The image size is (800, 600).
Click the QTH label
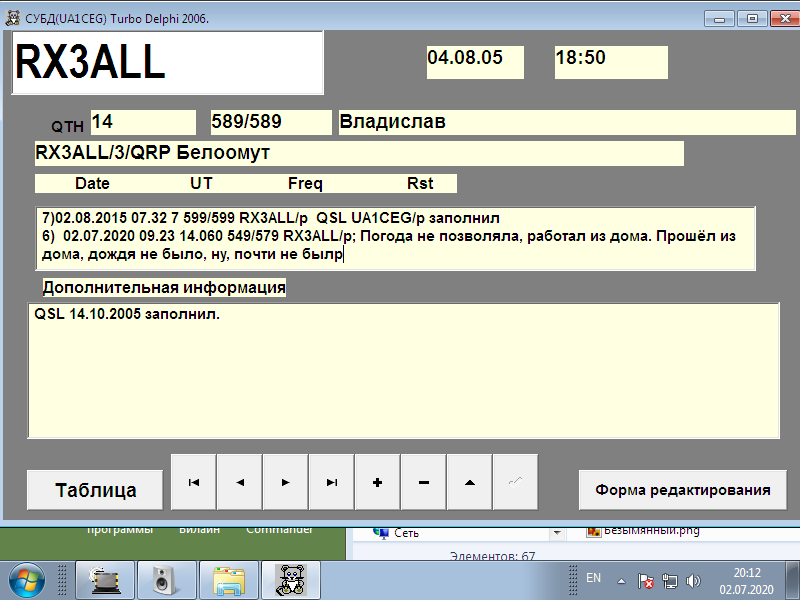67,127
